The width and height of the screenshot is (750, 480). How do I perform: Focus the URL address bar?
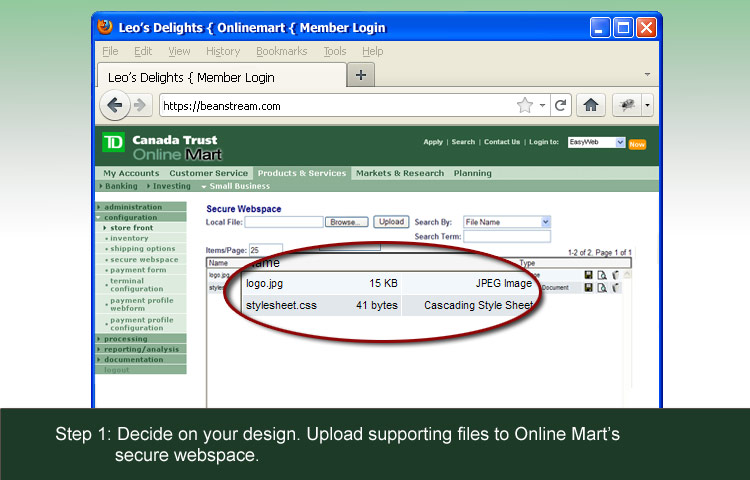pos(337,106)
